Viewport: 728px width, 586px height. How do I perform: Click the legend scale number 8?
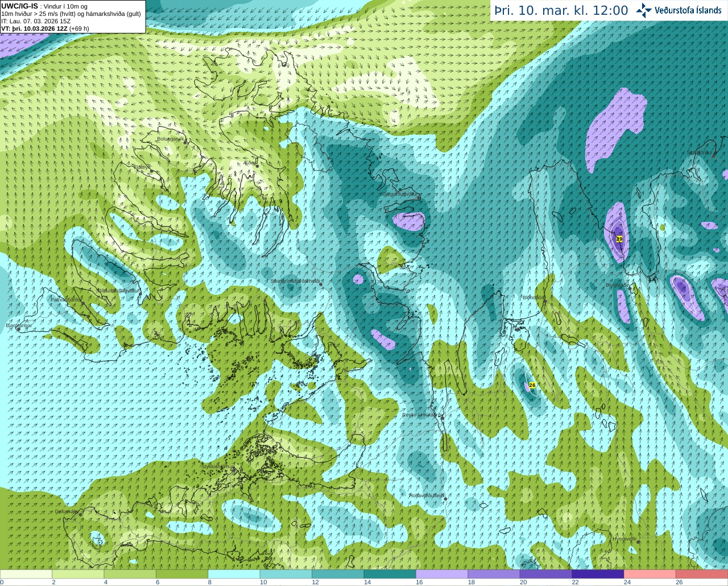[x=210, y=582]
